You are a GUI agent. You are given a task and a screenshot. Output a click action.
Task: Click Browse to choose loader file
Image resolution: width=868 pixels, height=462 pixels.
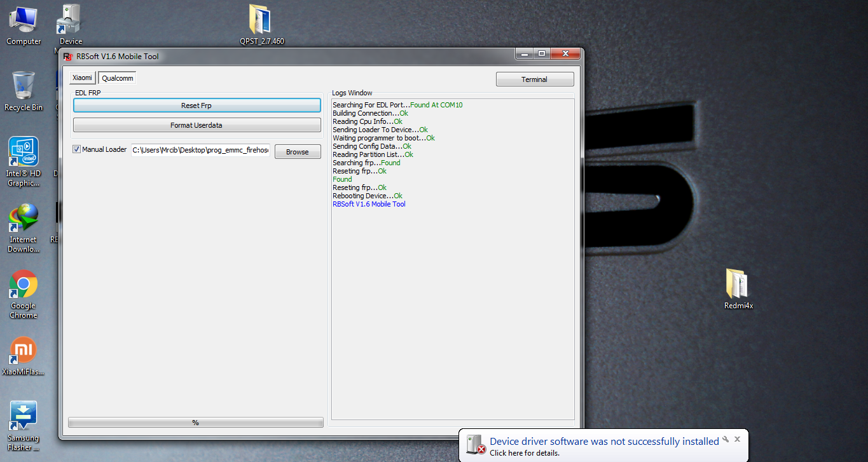click(298, 152)
